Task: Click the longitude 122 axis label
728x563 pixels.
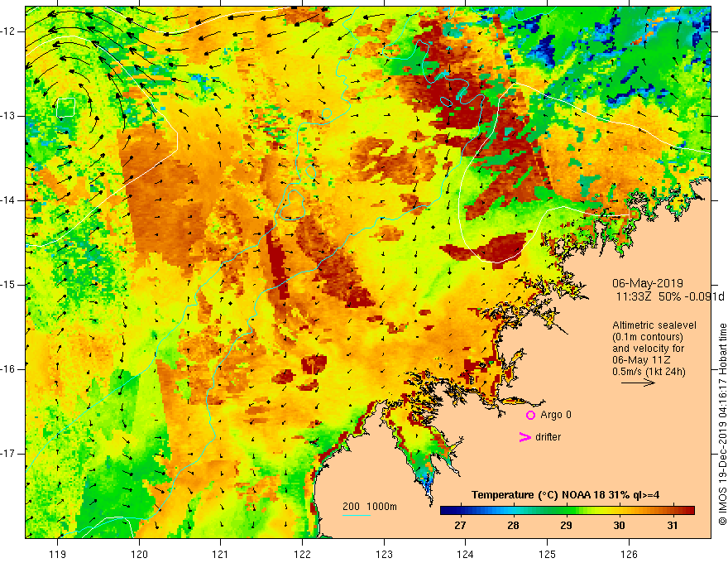Action: point(302,554)
